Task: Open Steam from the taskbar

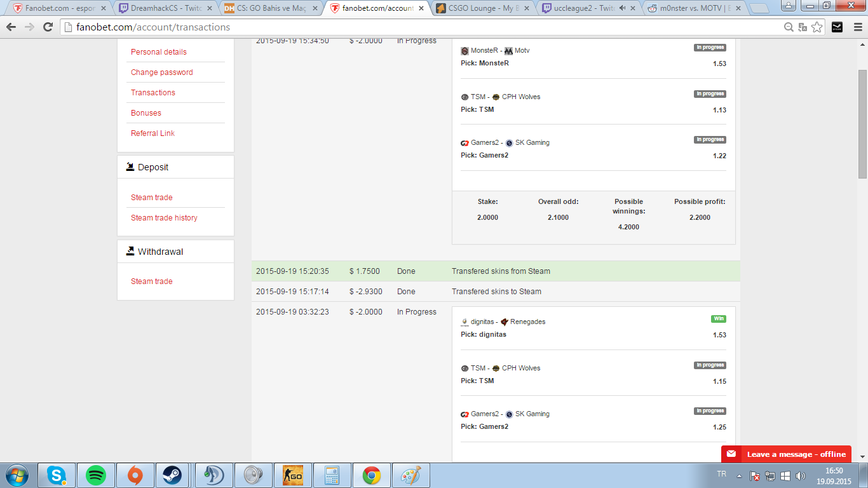Action: tap(172, 475)
